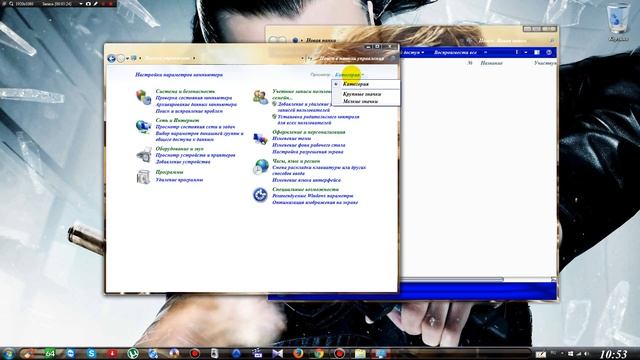Open Программы heading link

pyautogui.click(x=169, y=172)
